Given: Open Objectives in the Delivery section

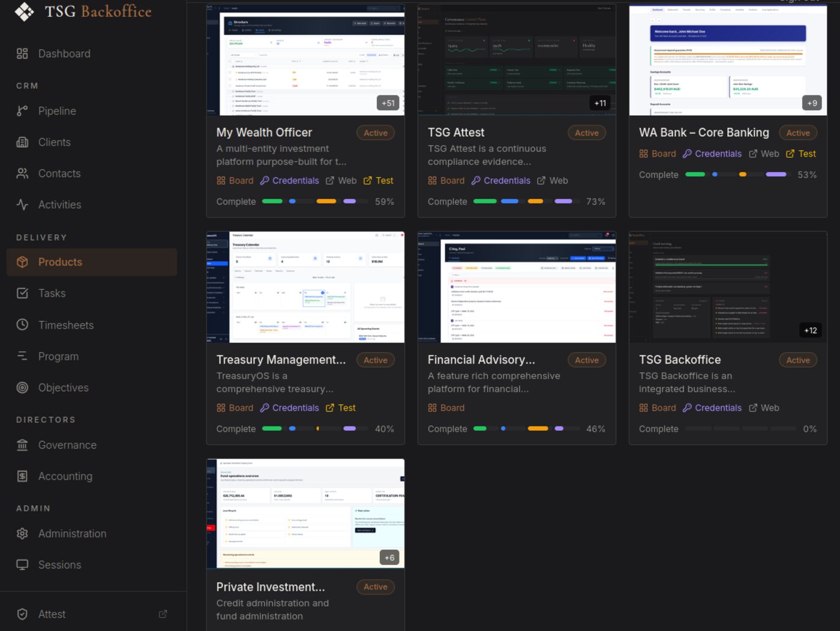Looking at the screenshot, I should (x=92, y=387).
